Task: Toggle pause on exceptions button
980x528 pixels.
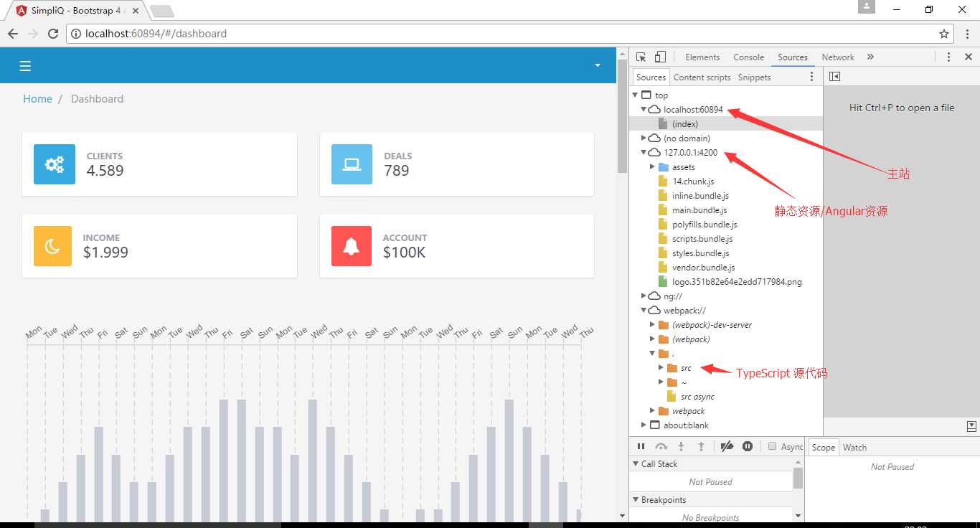Action: pyautogui.click(x=748, y=446)
